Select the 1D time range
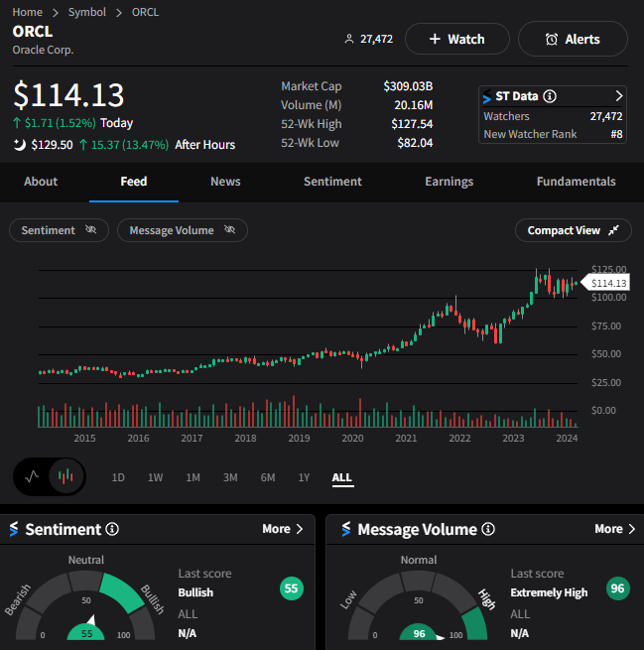 (x=118, y=477)
